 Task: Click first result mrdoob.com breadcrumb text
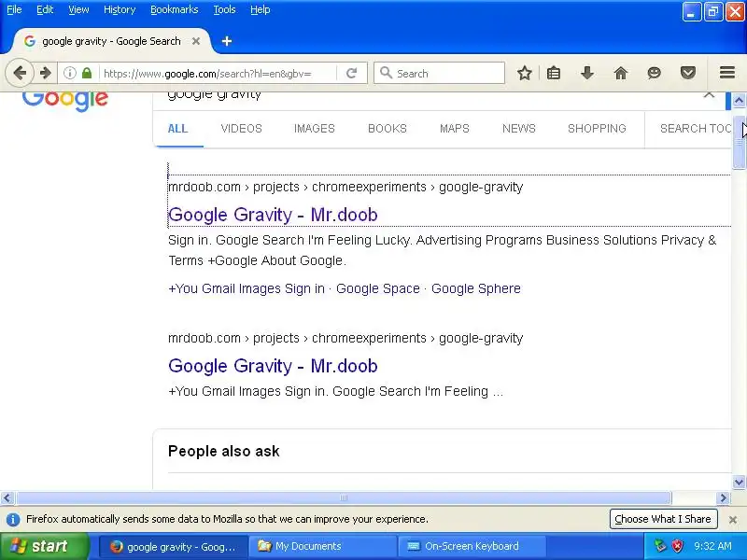345,188
